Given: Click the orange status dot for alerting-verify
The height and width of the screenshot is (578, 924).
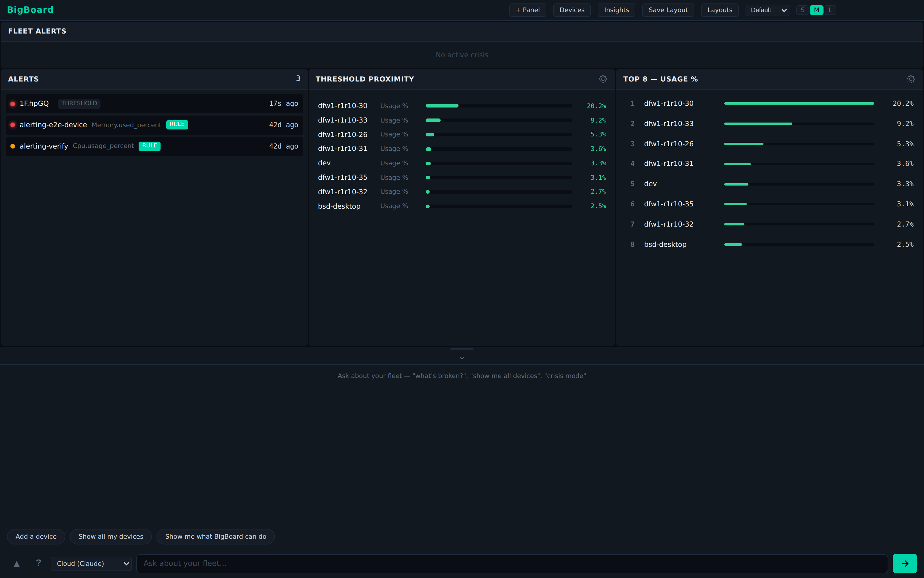Looking at the screenshot, I should click(x=13, y=147).
